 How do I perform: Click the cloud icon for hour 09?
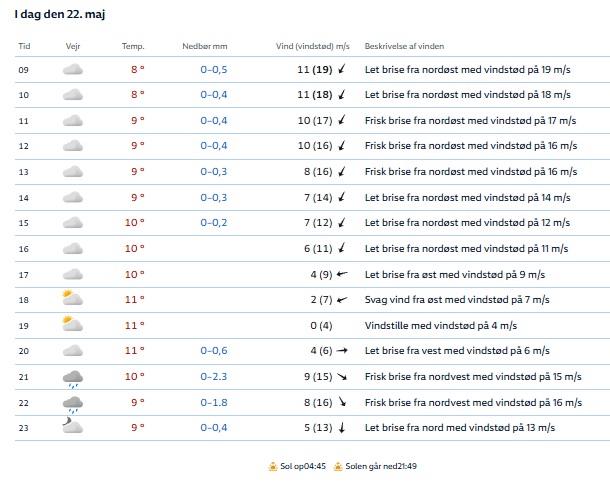pos(72,69)
